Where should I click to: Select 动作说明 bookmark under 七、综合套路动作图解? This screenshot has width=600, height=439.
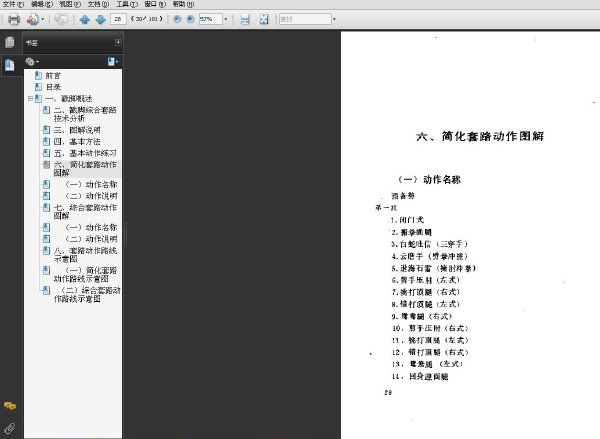(x=91, y=238)
